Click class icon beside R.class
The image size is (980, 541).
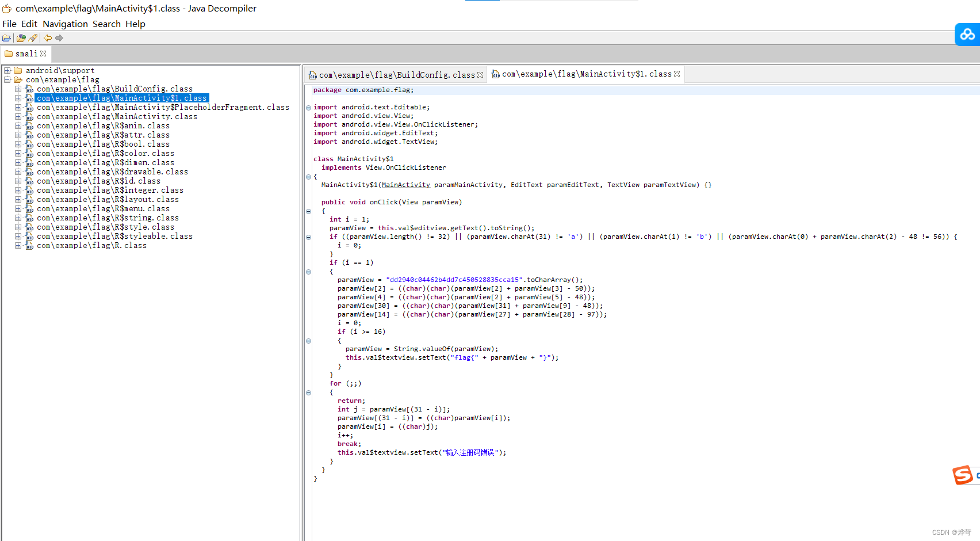[29, 245]
